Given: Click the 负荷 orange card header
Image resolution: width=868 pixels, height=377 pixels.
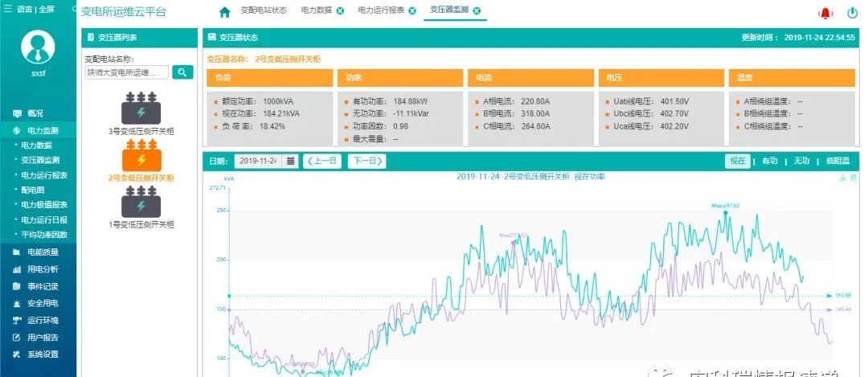Looking at the screenshot, I should coord(270,78).
